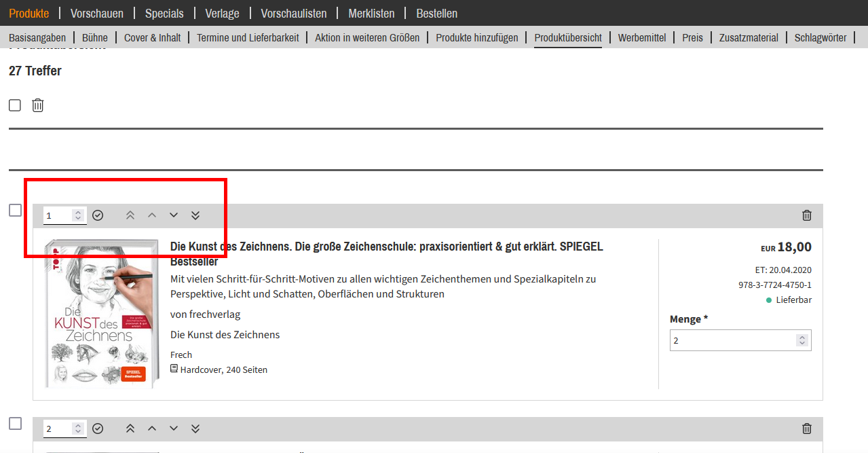Switch to the Basisangaben tab

37,37
